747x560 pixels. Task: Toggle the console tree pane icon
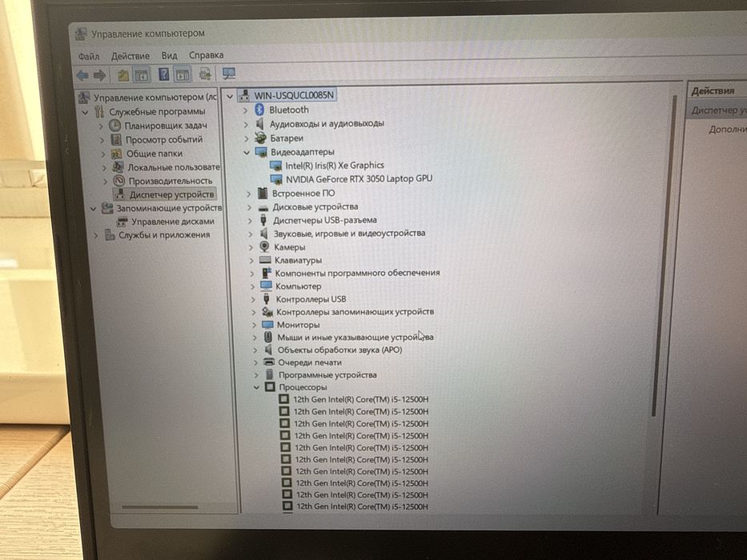[x=142, y=74]
